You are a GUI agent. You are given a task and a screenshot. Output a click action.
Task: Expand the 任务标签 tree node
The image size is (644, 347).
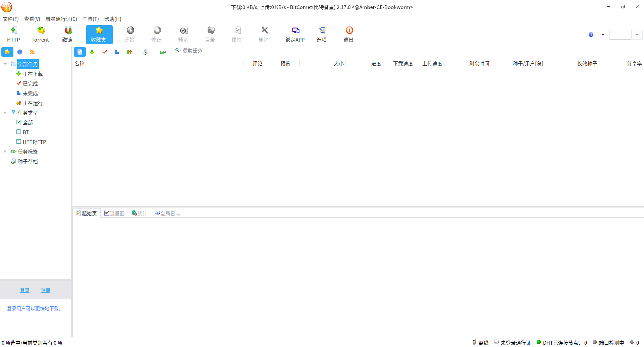(5, 152)
